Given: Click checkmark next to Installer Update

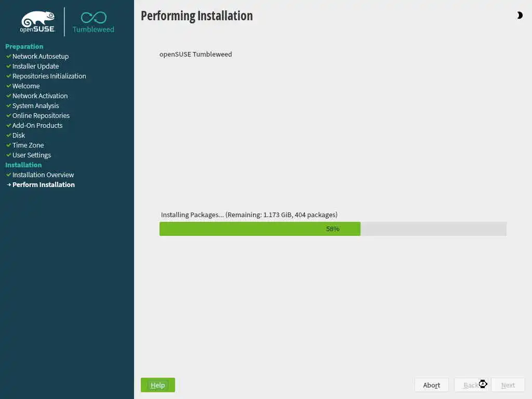Looking at the screenshot, I should [8, 66].
